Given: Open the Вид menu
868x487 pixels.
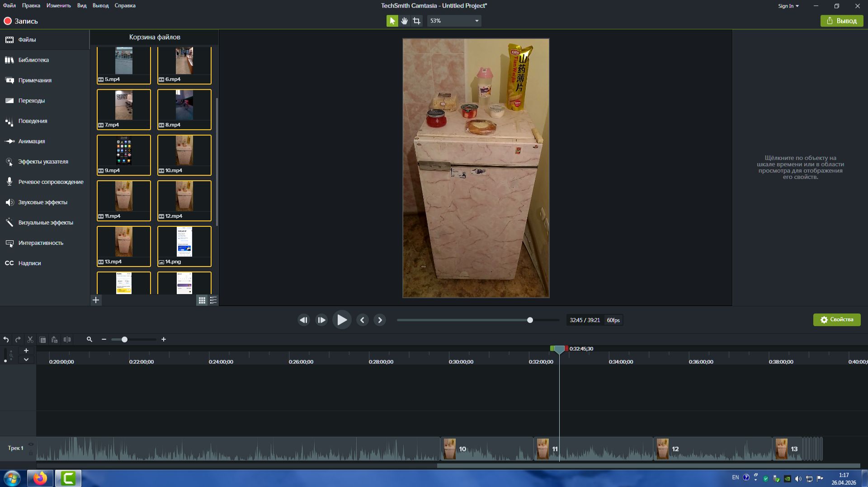Looking at the screenshot, I should 82,5.
